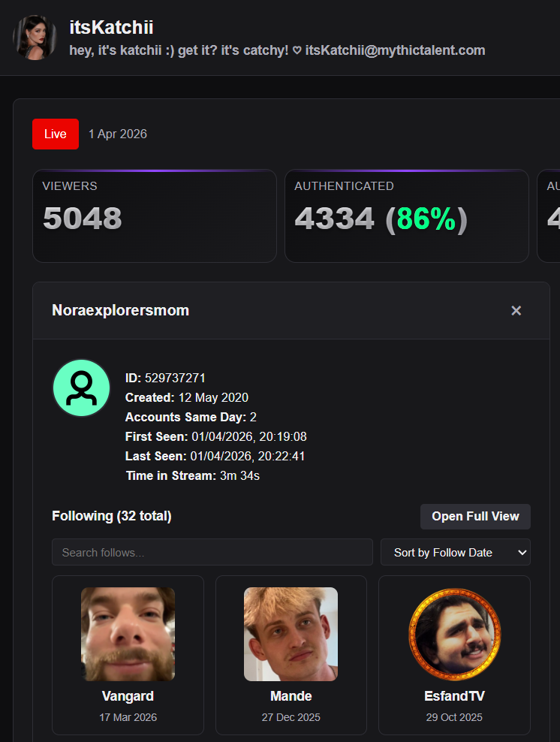The image size is (560, 742).
Task: Select the Viewers 5048 stat card
Action: [155, 216]
